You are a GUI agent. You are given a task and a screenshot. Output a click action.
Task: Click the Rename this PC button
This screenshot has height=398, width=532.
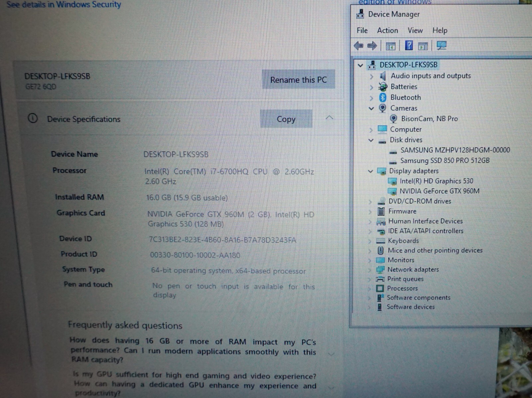tap(298, 80)
